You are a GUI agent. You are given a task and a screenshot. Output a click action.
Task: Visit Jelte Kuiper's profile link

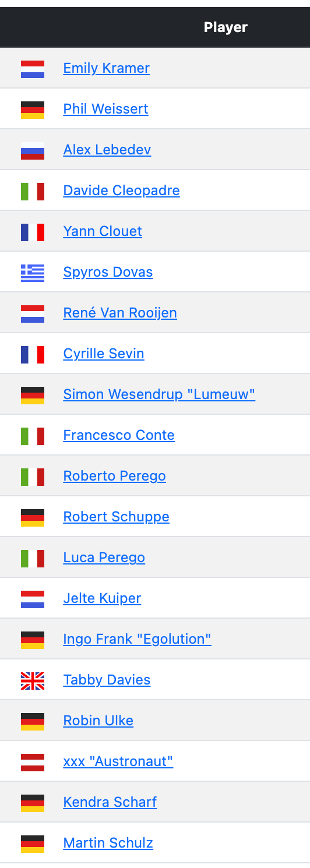click(103, 598)
